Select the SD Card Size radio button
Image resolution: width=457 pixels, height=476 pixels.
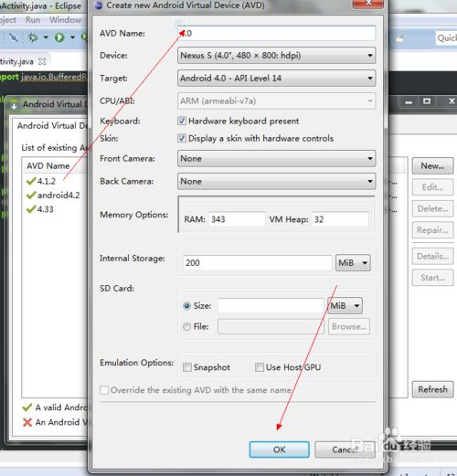(186, 306)
